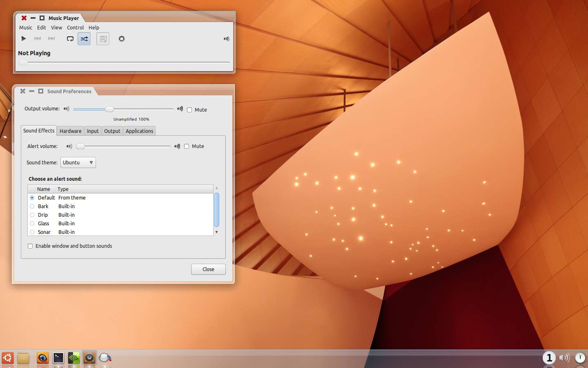This screenshot has width=588, height=368.
Task: Switch to the Input tab
Action: (93, 131)
